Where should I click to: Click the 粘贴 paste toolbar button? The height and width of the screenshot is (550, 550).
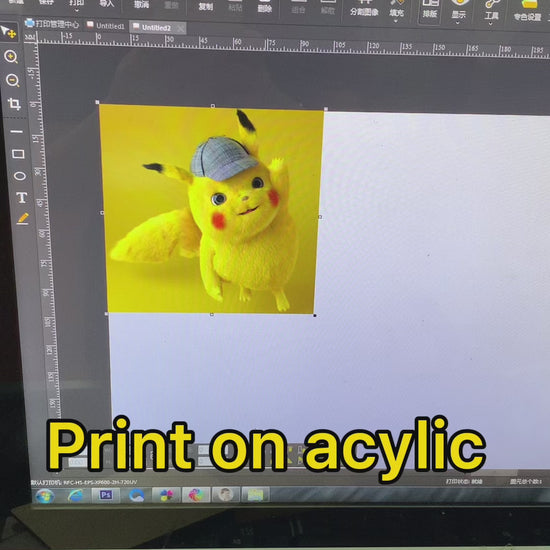point(235,7)
